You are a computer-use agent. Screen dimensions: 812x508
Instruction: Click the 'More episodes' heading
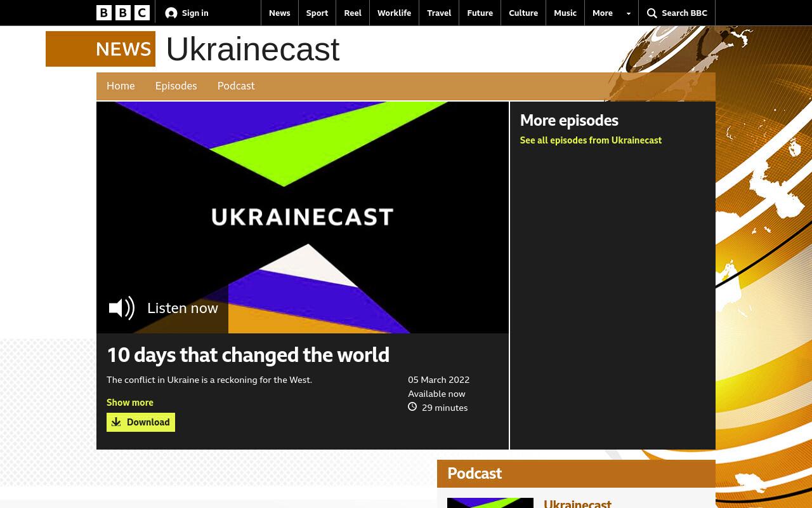point(569,120)
